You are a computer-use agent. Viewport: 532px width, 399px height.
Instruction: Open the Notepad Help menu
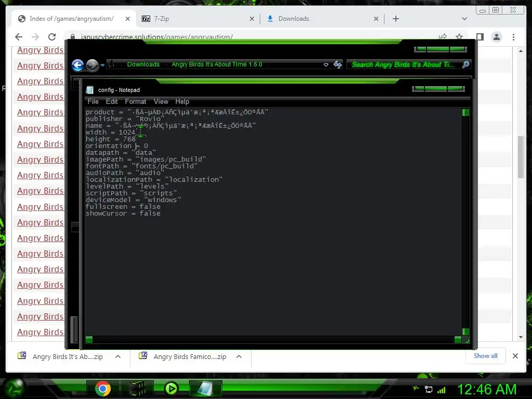[182, 101]
